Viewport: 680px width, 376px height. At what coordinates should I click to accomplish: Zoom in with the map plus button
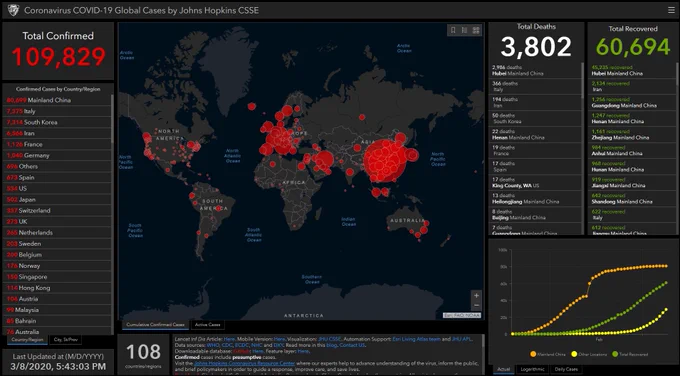coord(476,295)
